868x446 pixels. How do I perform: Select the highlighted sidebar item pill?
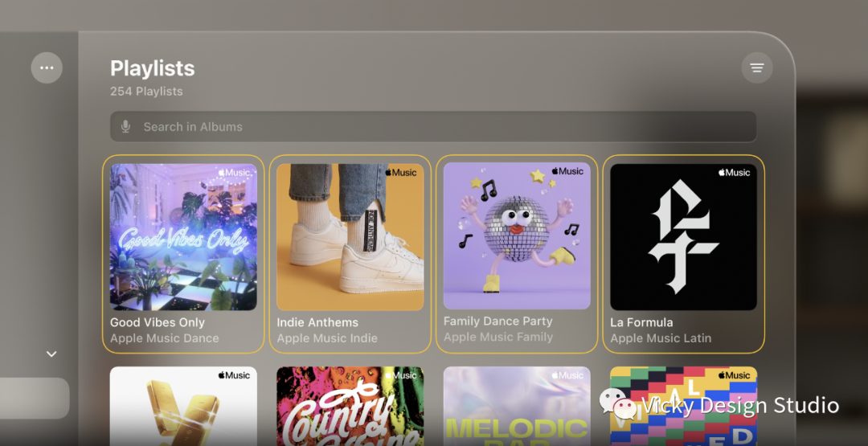pos(35,399)
